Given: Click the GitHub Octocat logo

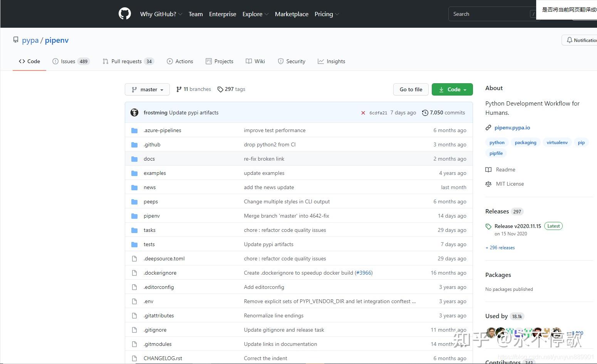Looking at the screenshot, I should (124, 14).
